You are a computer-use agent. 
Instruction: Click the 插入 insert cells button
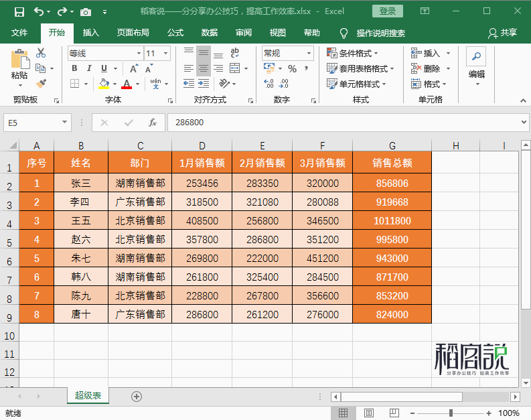pos(427,53)
